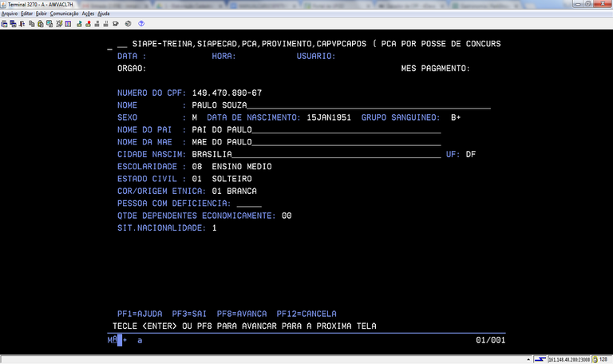
Task: Open the Comunicação menu
Action: click(x=64, y=14)
